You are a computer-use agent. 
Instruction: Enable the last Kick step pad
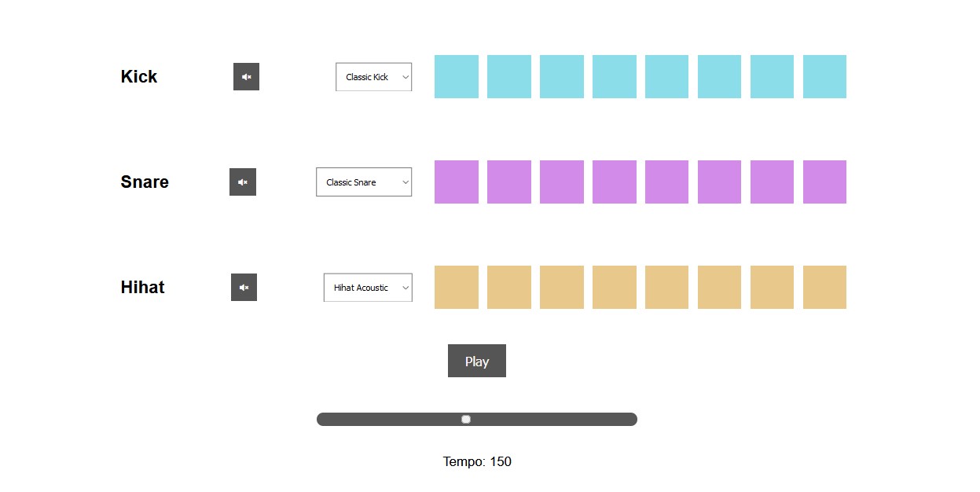click(x=824, y=77)
